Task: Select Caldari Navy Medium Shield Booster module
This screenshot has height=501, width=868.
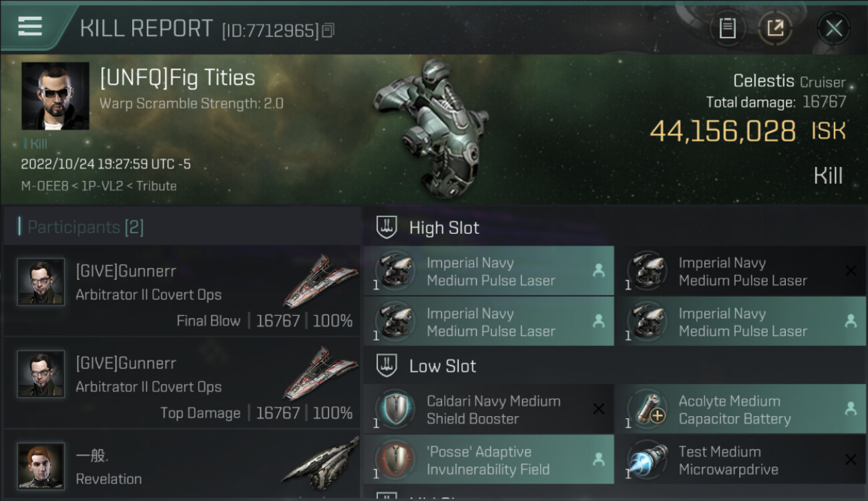Action: click(x=489, y=409)
